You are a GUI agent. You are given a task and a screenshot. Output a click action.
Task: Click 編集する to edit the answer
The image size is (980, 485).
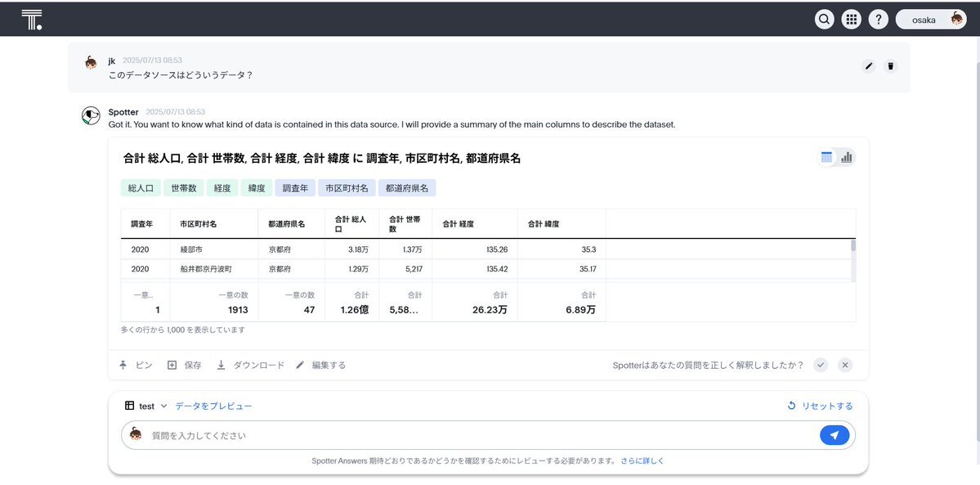tap(320, 365)
